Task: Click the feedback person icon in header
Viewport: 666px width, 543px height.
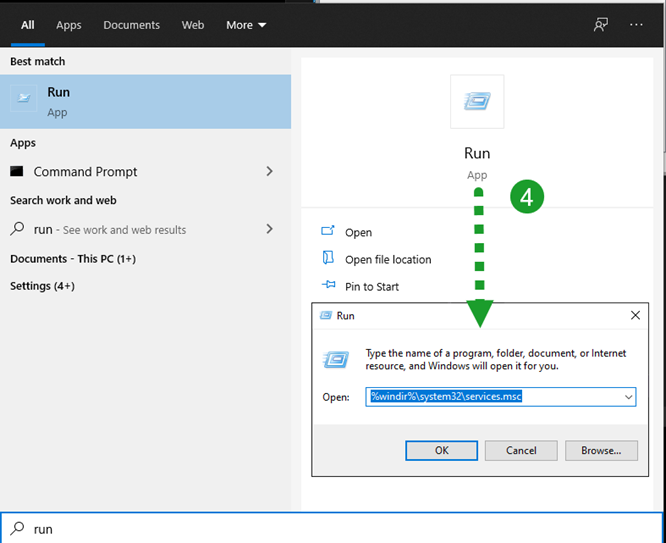Action: click(x=601, y=25)
